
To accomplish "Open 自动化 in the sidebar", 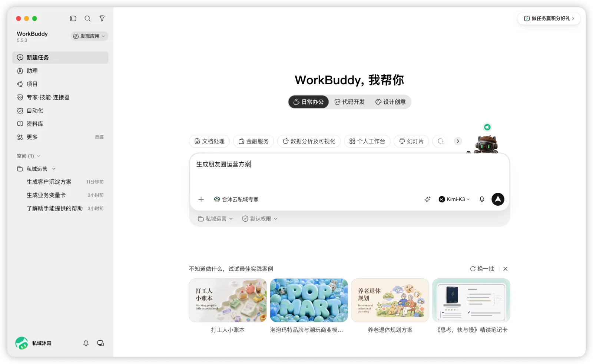I will point(60,111).
